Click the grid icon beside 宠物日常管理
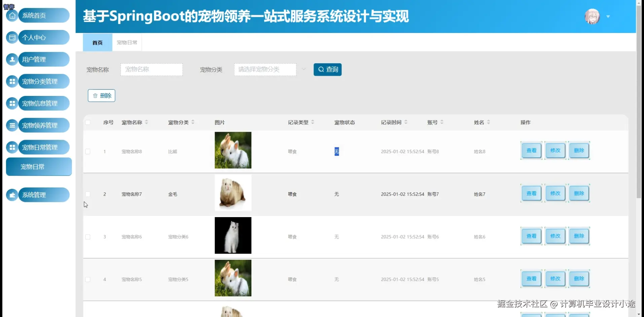 pos(12,147)
